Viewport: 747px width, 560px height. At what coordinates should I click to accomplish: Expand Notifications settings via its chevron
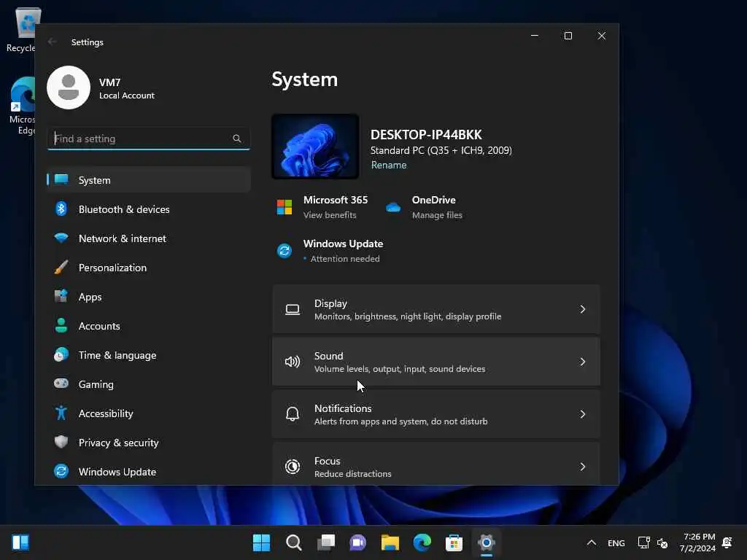coord(582,414)
